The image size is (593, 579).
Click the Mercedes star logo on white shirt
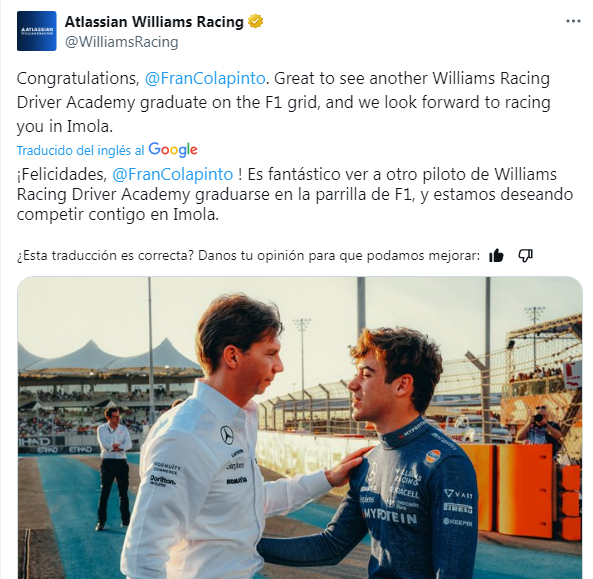227,435
